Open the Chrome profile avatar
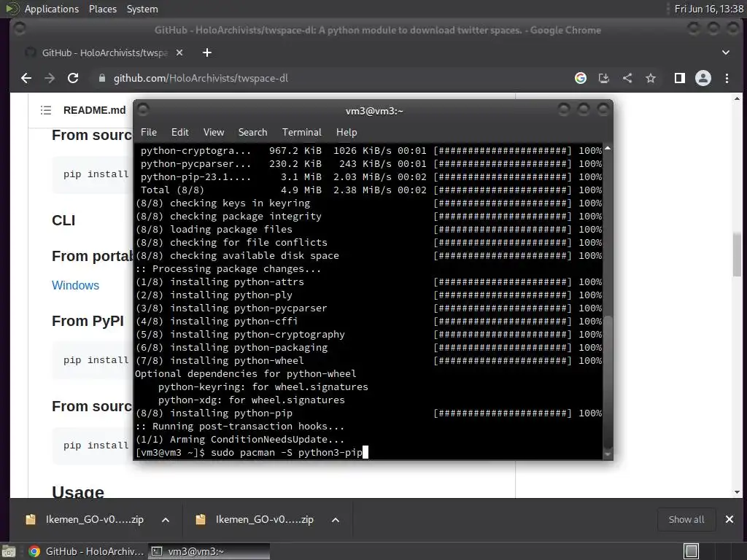The width and height of the screenshot is (747, 560). pyautogui.click(x=703, y=78)
